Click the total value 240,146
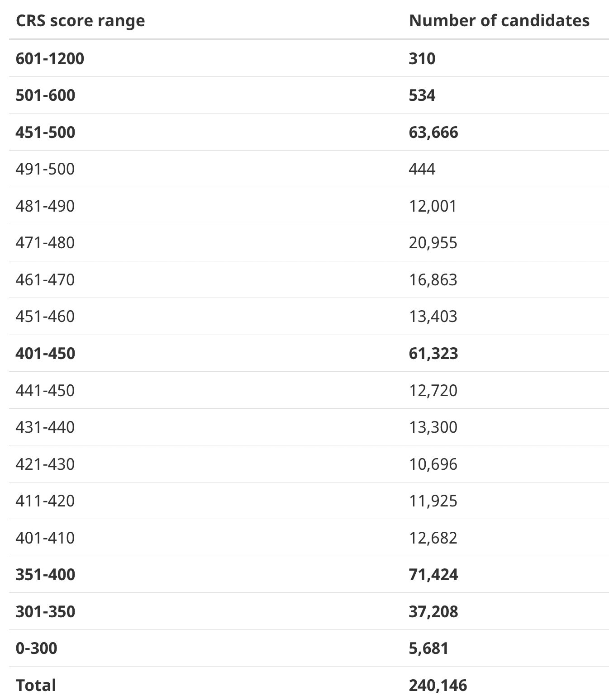 (x=438, y=686)
